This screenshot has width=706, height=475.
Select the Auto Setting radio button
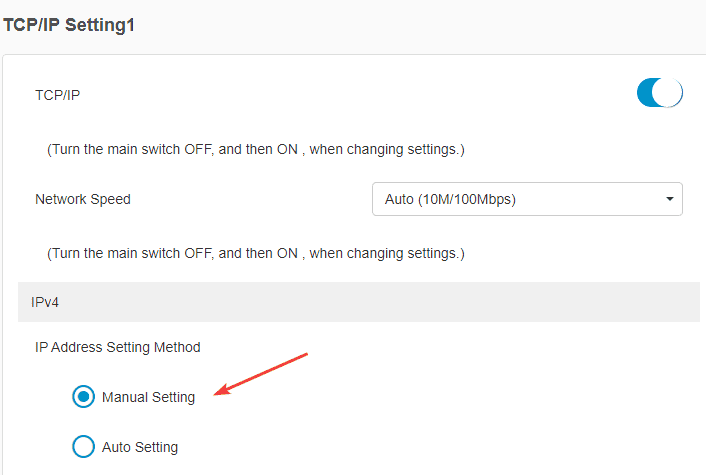pyautogui.click(x=84, y=446)
